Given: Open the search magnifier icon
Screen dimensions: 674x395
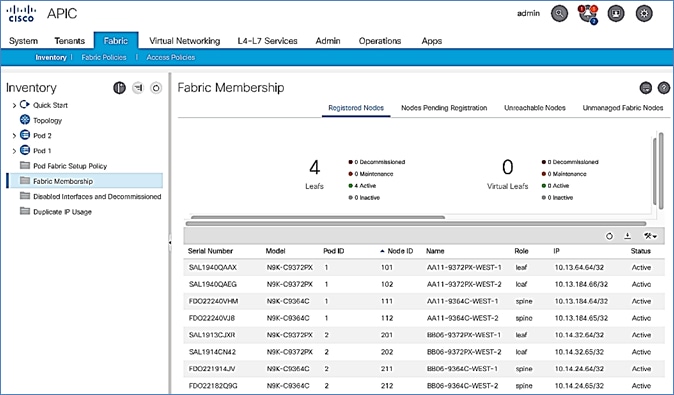Looking at the screenshot, I should pyautogui.click(x=559, y=14).
